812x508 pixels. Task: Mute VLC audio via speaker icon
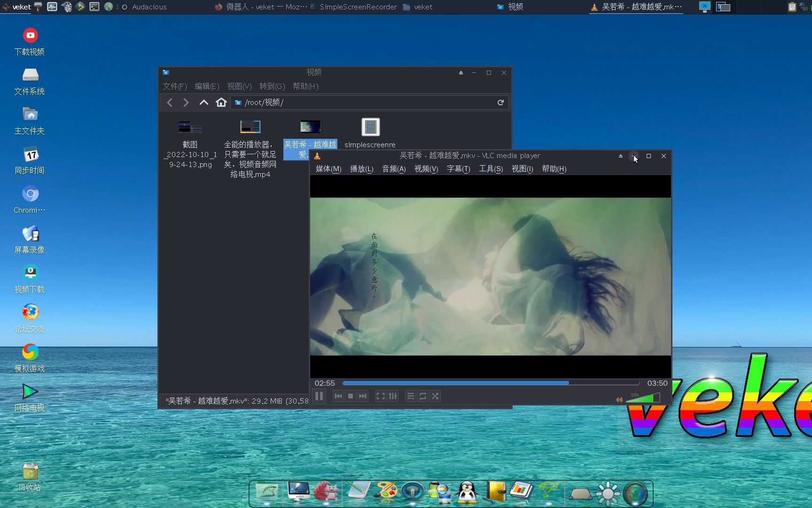pyautogui.click(x=619, y=399)
